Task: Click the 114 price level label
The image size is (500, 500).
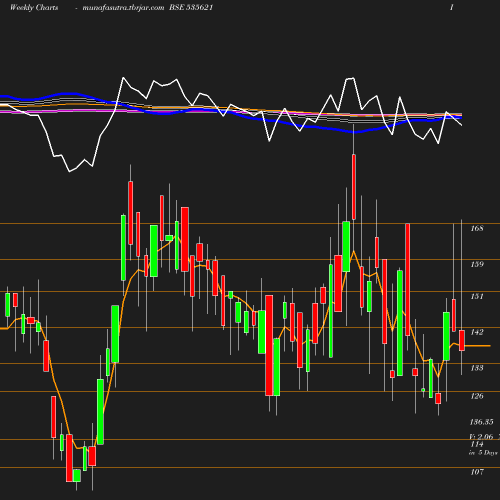Action: (477, 444)
